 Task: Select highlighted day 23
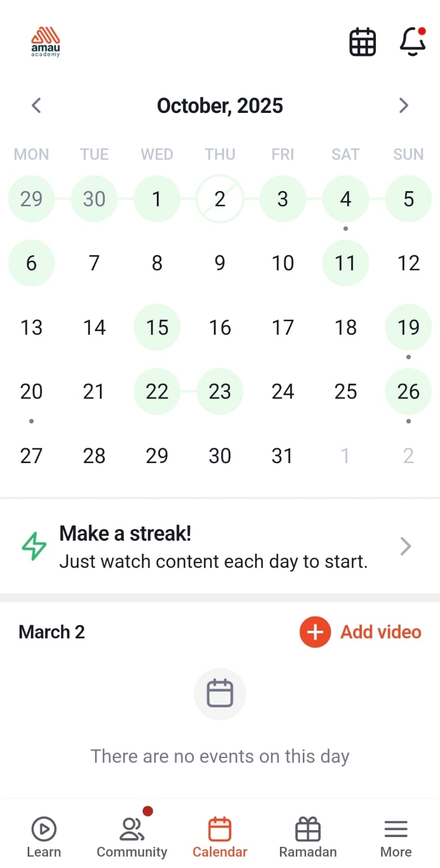[220, 391]
